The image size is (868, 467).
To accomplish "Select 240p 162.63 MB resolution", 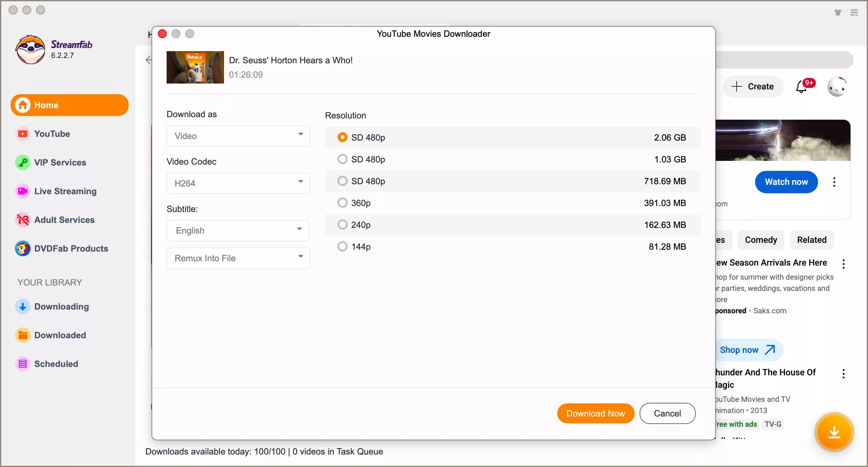I will [512, 224].
